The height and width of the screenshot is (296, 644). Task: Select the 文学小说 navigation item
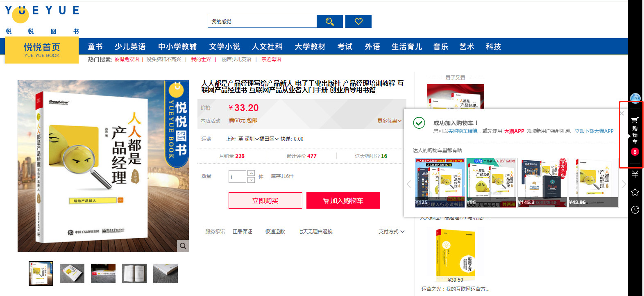[x=224, y=47]
